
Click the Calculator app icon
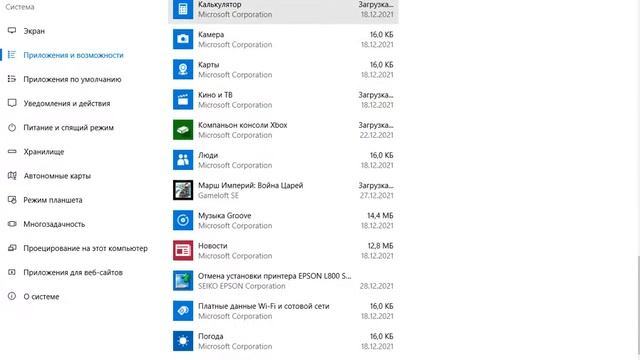click(x=183, y=9)
